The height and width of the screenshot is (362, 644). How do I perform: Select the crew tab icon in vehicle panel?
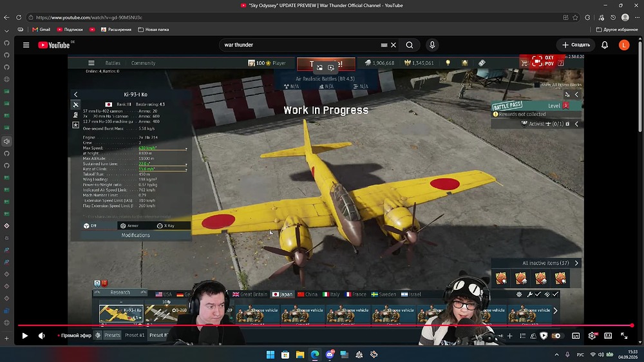pos(75,115)
